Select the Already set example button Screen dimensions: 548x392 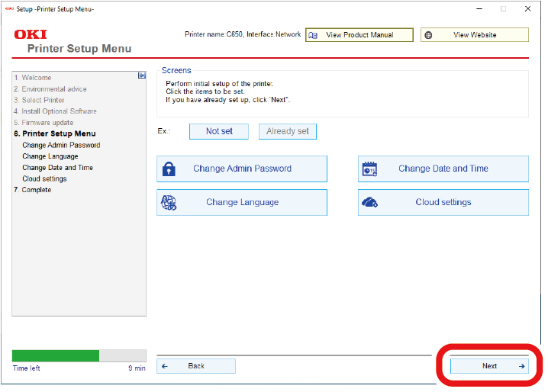pyautogui.click(x=288, y=131)
